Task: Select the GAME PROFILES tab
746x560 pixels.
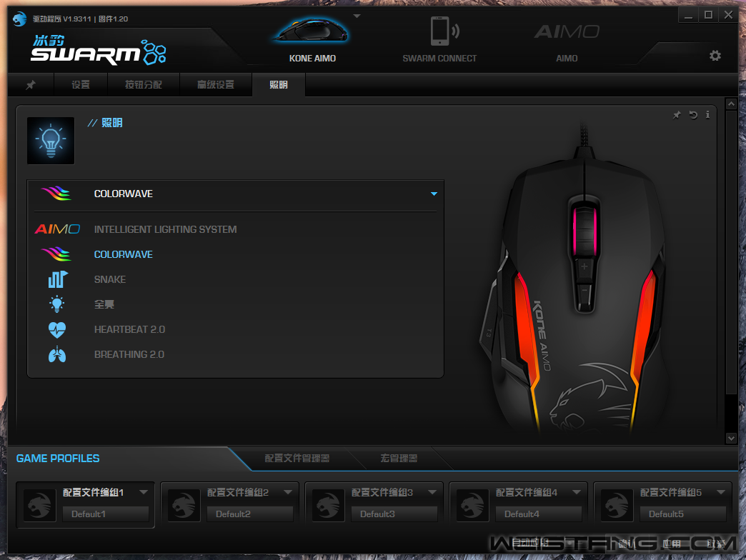Action: pyautogui.click(x=58, y=459)
